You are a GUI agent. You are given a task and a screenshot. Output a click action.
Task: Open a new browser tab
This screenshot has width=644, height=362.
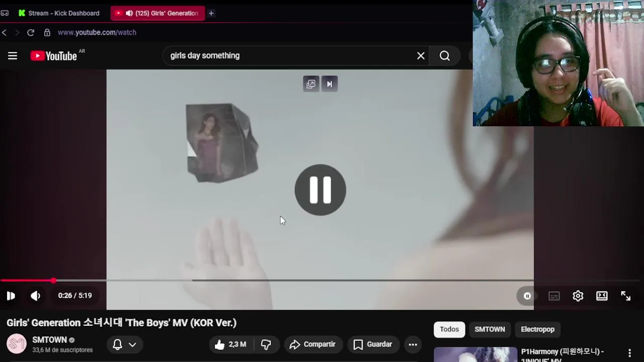pyautogui.click(x=211, y=13)
